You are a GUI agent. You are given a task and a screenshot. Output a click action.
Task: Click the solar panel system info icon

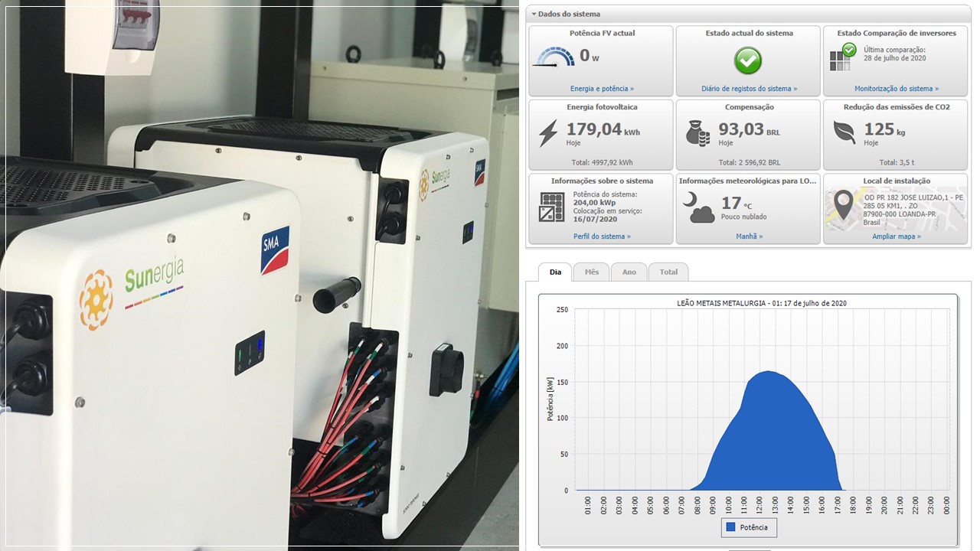click(551, 207)
